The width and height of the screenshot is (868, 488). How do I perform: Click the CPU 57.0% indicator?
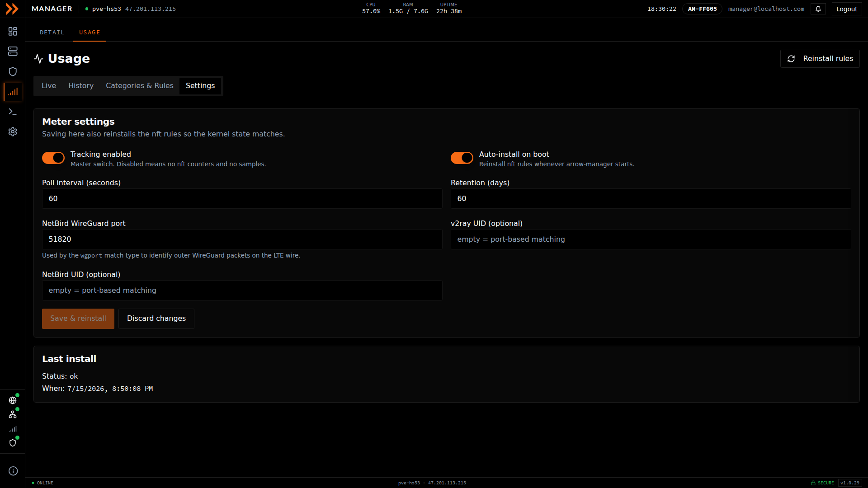click(371, 9)
